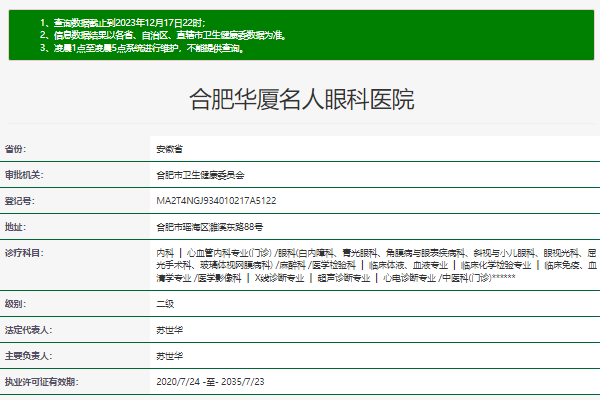Click notice line 2 about 卫生健康委数据为准
600x400 pixels.
pyautogui.click(x=163, y=35)
